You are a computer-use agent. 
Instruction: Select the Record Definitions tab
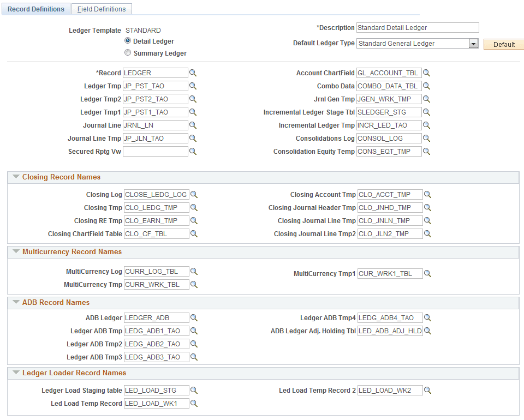(35, 9)
